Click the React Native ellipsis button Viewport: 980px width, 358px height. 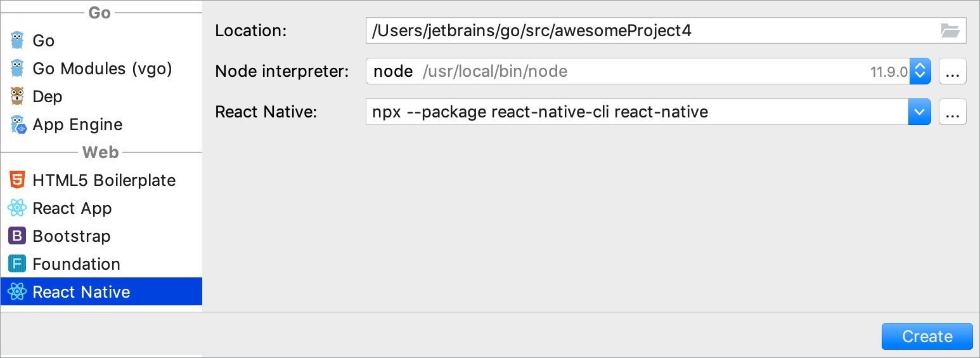pyautogui.click(x=952, y=112)
